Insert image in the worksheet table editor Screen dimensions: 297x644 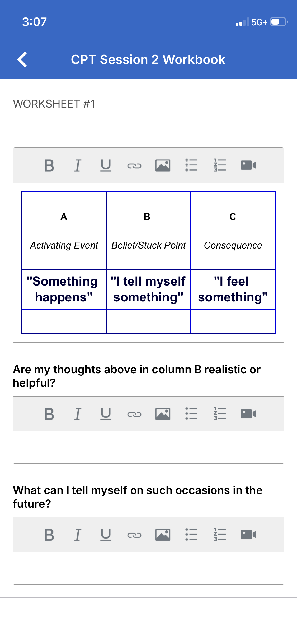(x=163, y=165)
